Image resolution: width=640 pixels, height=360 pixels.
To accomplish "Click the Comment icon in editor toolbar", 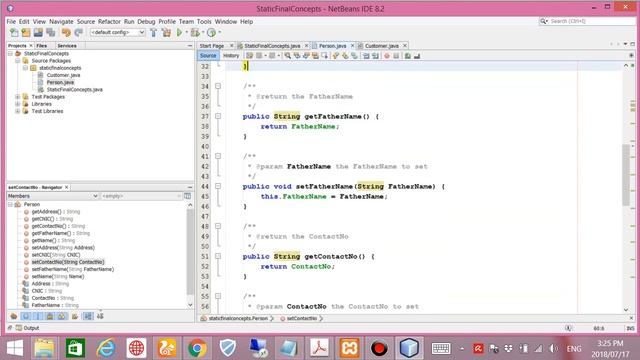I will pos(407,56).
